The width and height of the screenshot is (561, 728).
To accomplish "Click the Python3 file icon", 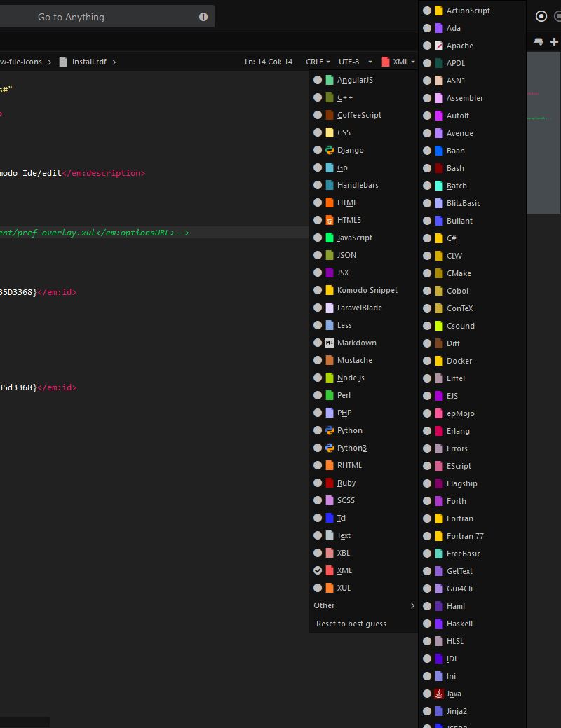I will pos(330,448).
